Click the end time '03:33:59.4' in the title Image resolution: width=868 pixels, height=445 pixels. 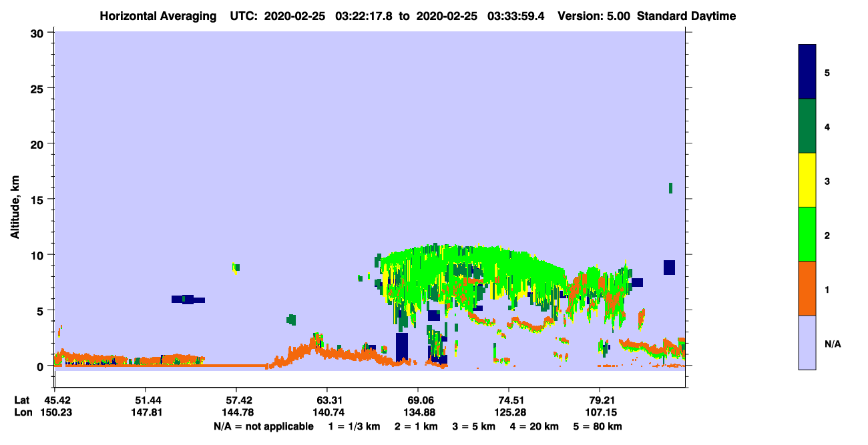pyautogui.click(x=516, y=16)
